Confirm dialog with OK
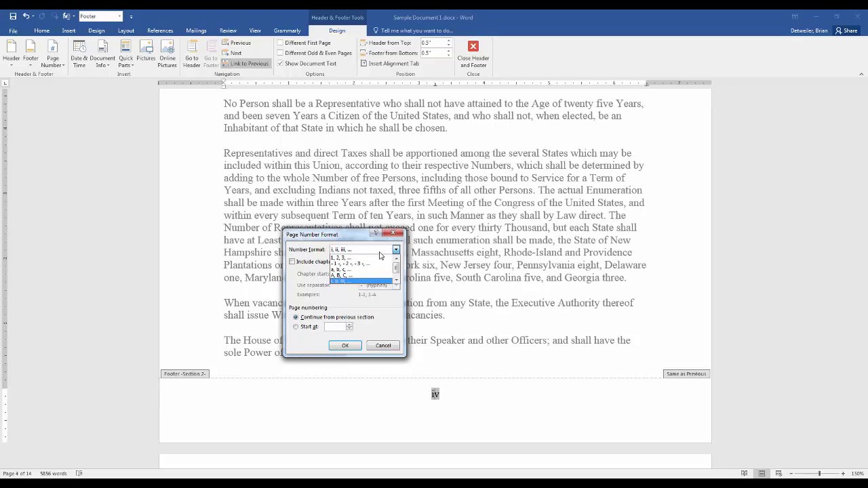The height and width of the screenshot is (488, 868). pyautogui.click(x=345, y=346)
